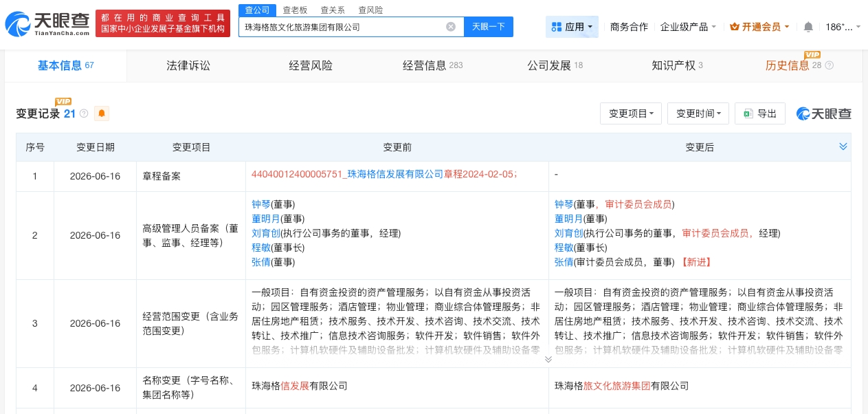The width and height of the screenshot is (868, 414).
Task: Open 钟琴 link in 变更后 column
Action: (564, 204)
